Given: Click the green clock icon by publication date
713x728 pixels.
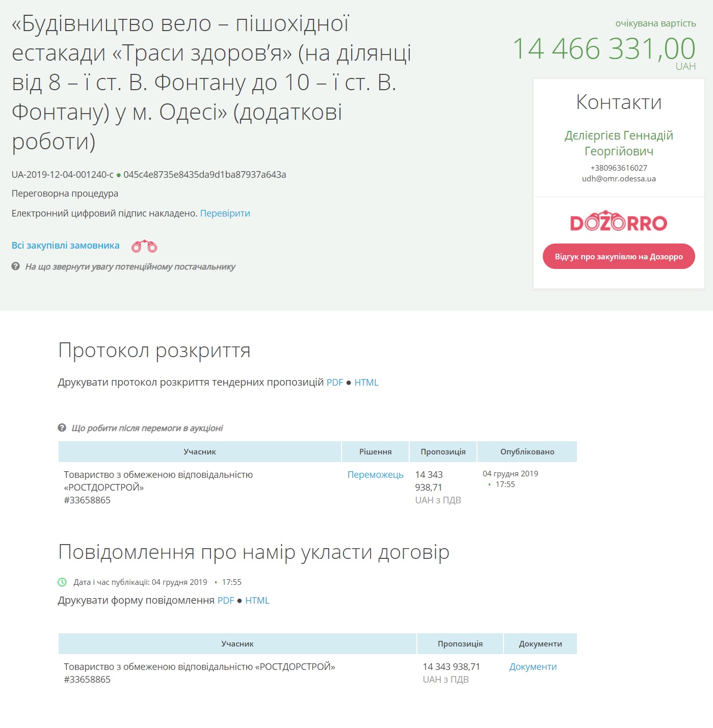Looking at the screenshot, I should click(x=62, y=582).
